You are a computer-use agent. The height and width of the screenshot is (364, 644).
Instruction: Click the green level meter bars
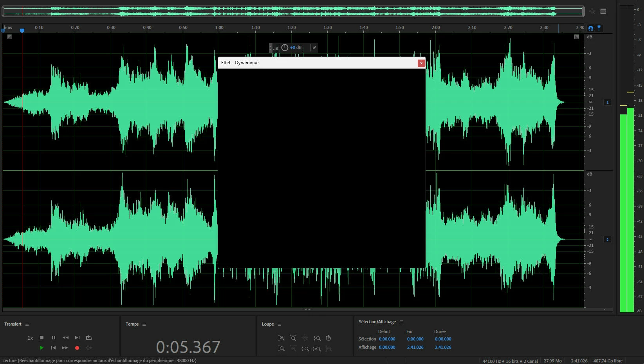click(x=627, y=210)
